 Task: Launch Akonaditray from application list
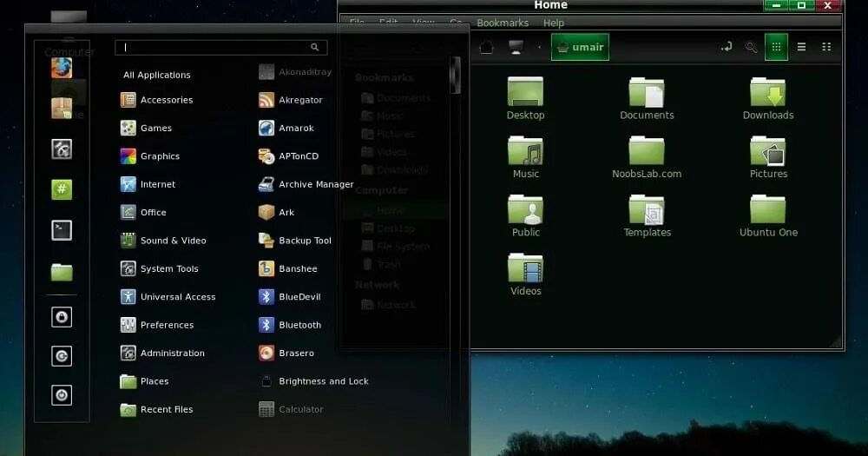pyautogui.click(x=295, y=72)
